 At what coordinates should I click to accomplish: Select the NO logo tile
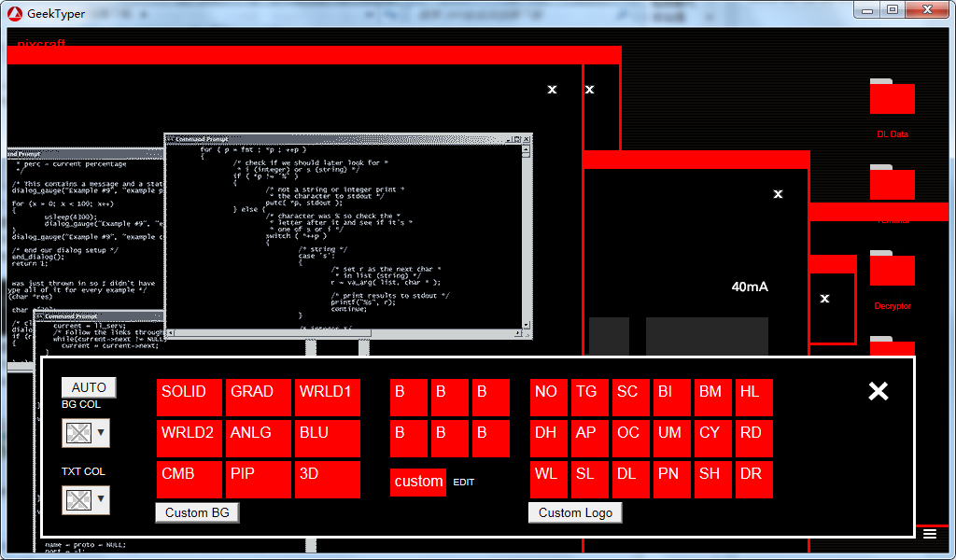[548, 397]
